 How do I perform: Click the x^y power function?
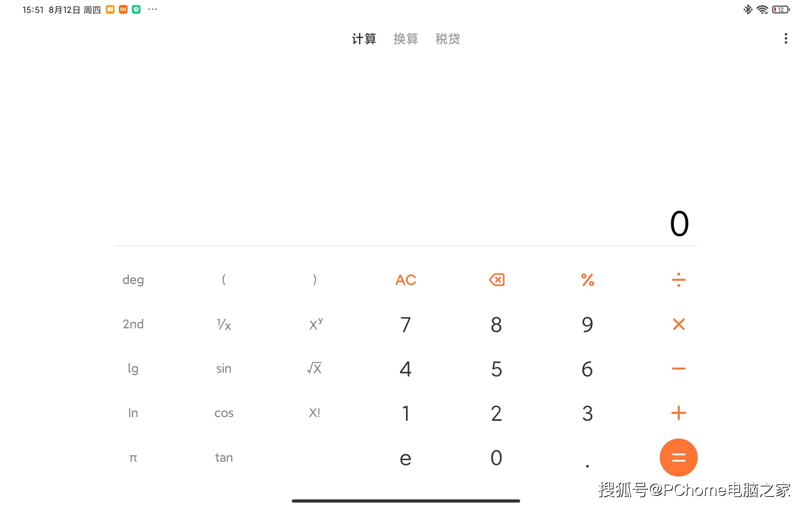point(315,324)
